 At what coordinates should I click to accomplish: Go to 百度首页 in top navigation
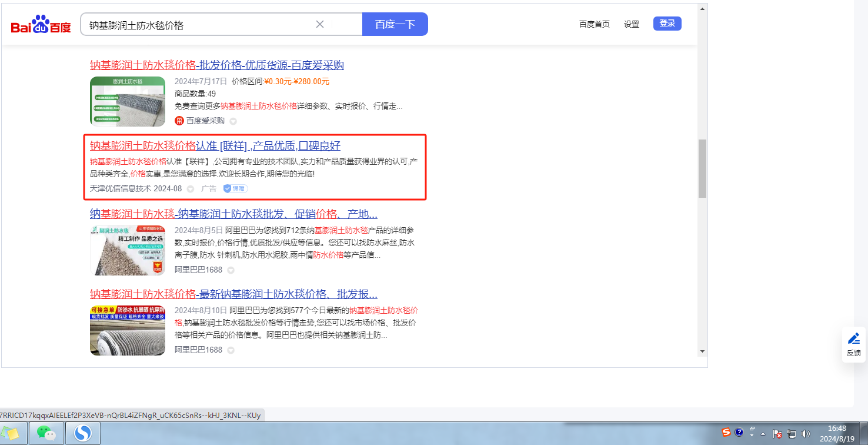(594, 24)
